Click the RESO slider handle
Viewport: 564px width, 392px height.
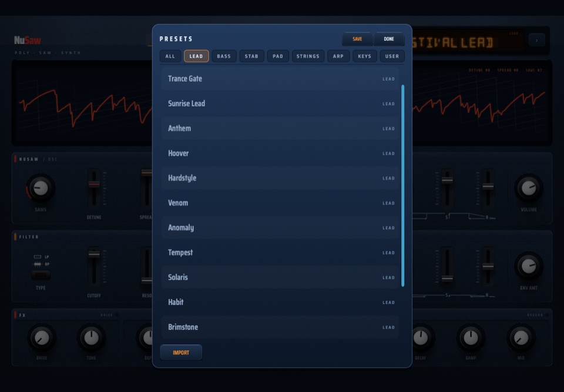click(x=146, y=281)
